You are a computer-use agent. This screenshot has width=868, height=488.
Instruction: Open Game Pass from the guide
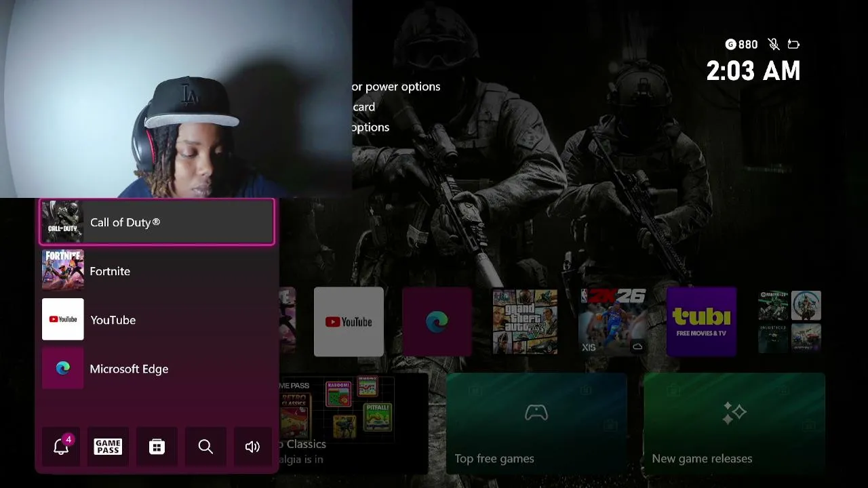[108, 447]
